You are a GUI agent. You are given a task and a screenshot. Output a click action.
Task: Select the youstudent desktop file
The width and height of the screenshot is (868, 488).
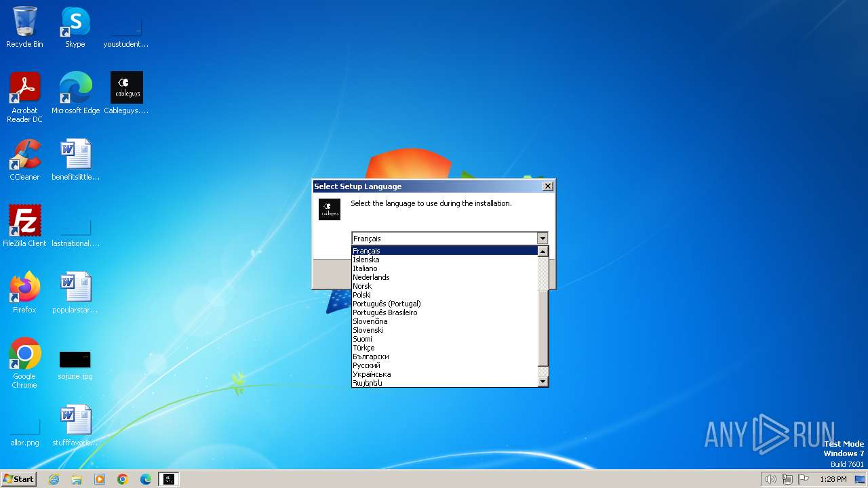(x=126, y=27)
